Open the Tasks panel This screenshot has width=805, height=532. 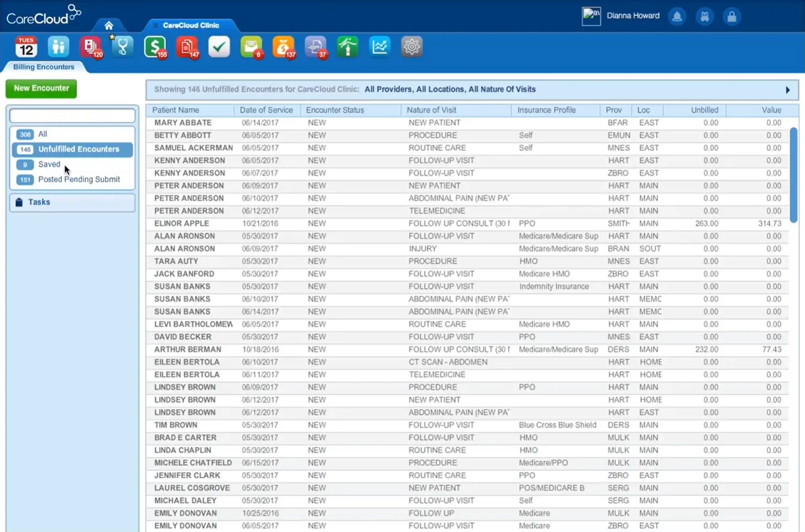(72, 202)
